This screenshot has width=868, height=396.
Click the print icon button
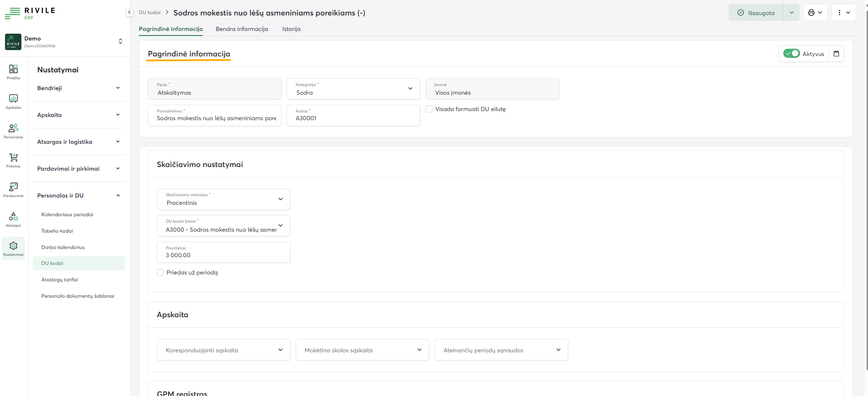815,13
